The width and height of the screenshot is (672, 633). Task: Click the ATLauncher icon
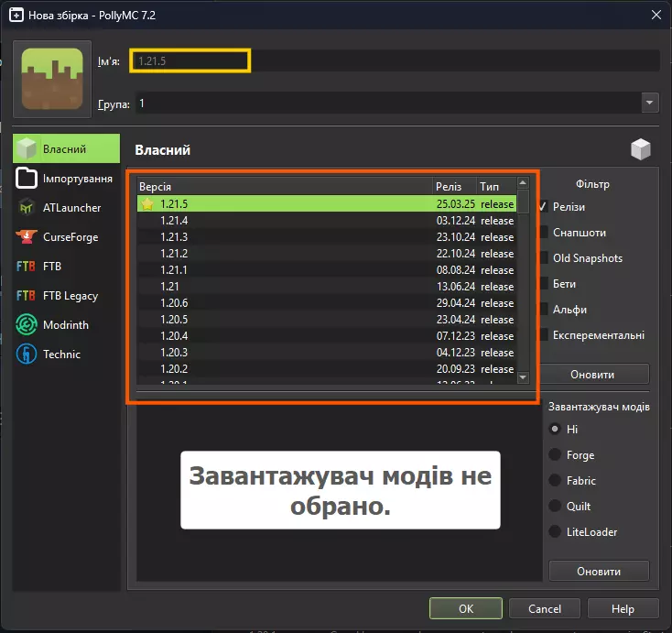pyautogui.click(x=27, y=208)
